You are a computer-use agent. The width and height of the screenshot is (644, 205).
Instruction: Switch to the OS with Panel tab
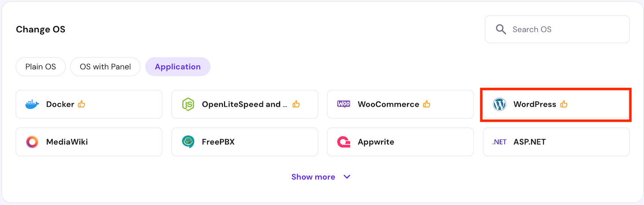[105, 67]
